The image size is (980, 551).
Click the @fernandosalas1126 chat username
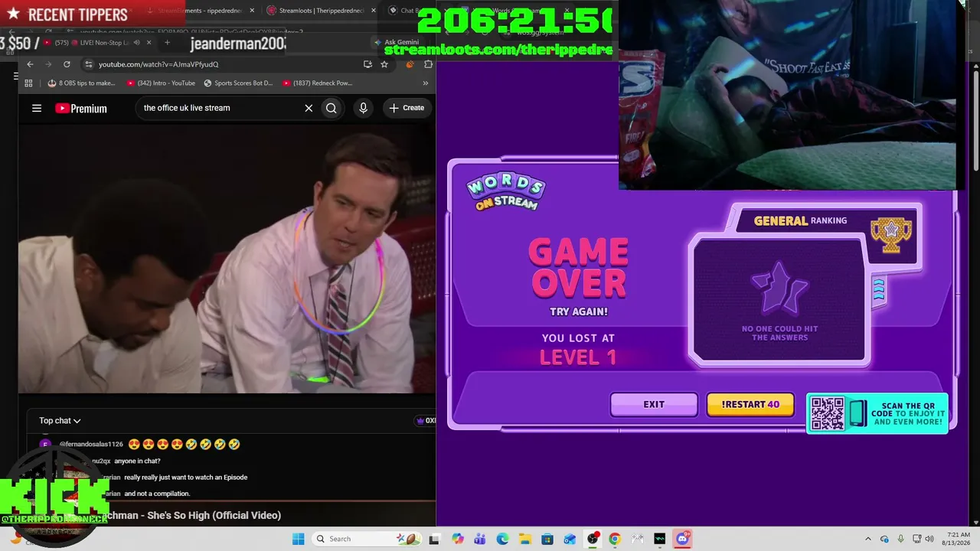pyautogui.click(x=91, y=445)
